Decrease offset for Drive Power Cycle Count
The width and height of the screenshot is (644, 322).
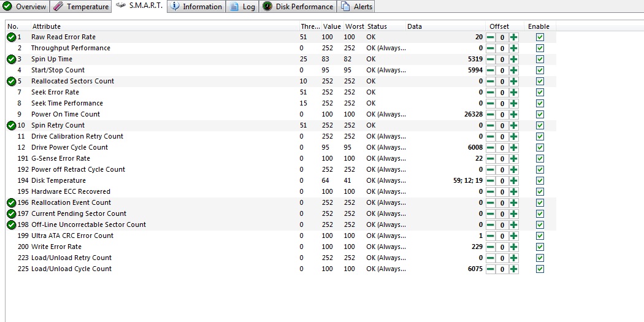point(491,148)
